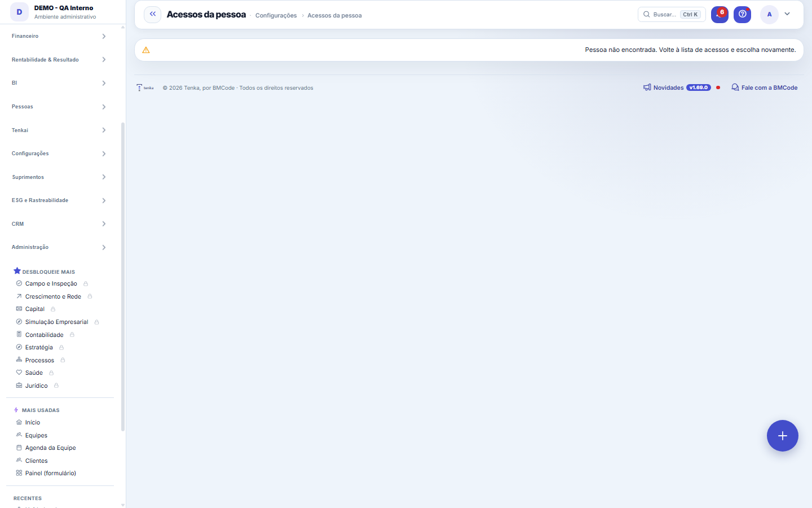Expand the Tenkai menu section
The height and width of the screenshot is (508, 812).
59,130
